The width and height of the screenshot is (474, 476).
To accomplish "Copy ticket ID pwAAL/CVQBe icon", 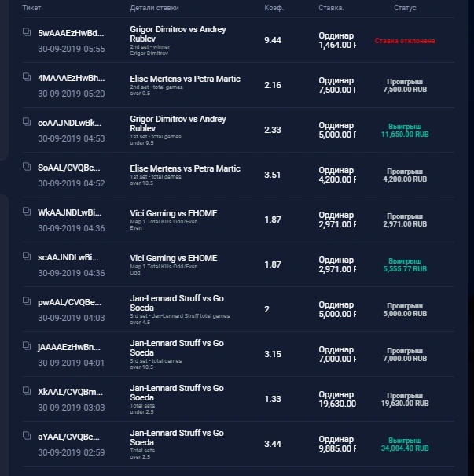I will click(x=27, y=301).
